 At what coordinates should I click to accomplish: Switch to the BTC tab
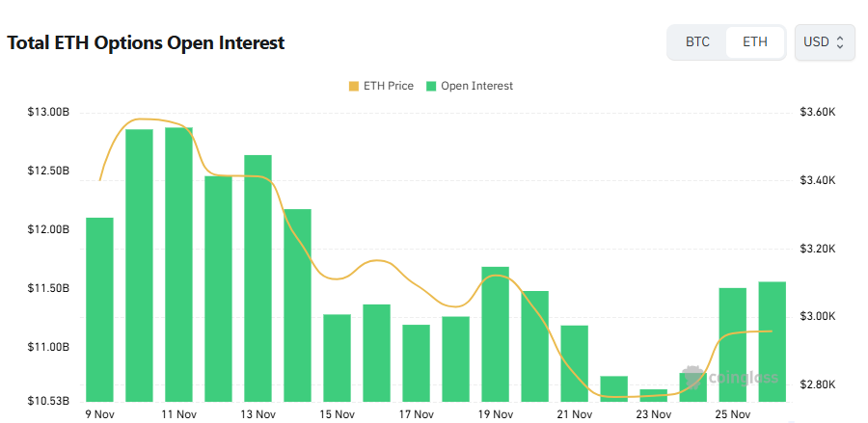click(697, 42)
